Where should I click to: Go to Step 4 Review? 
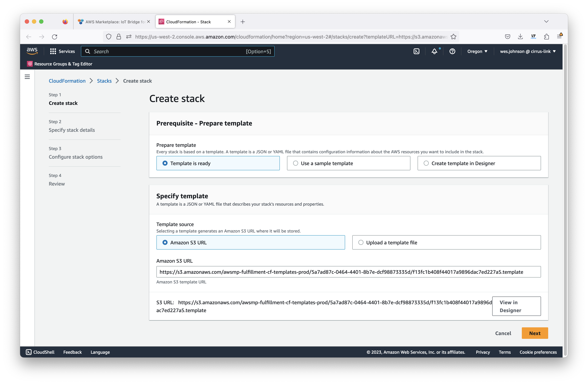coord(57,184)
